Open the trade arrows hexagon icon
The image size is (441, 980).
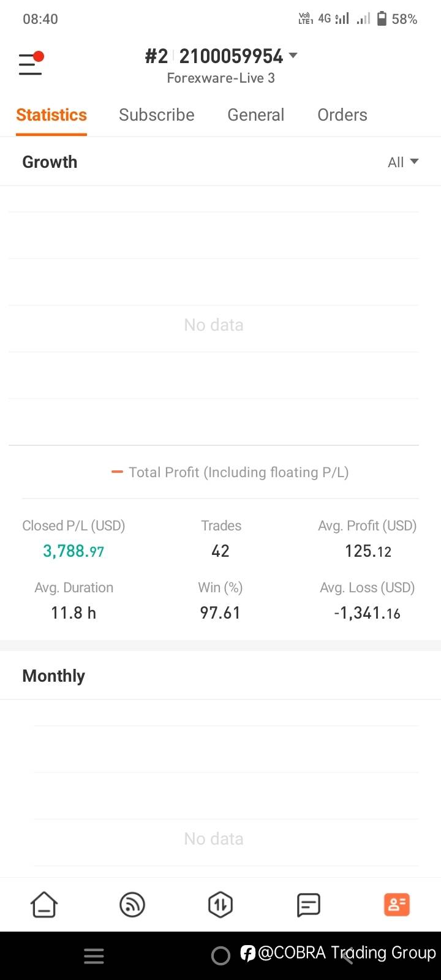pos(221,905)
